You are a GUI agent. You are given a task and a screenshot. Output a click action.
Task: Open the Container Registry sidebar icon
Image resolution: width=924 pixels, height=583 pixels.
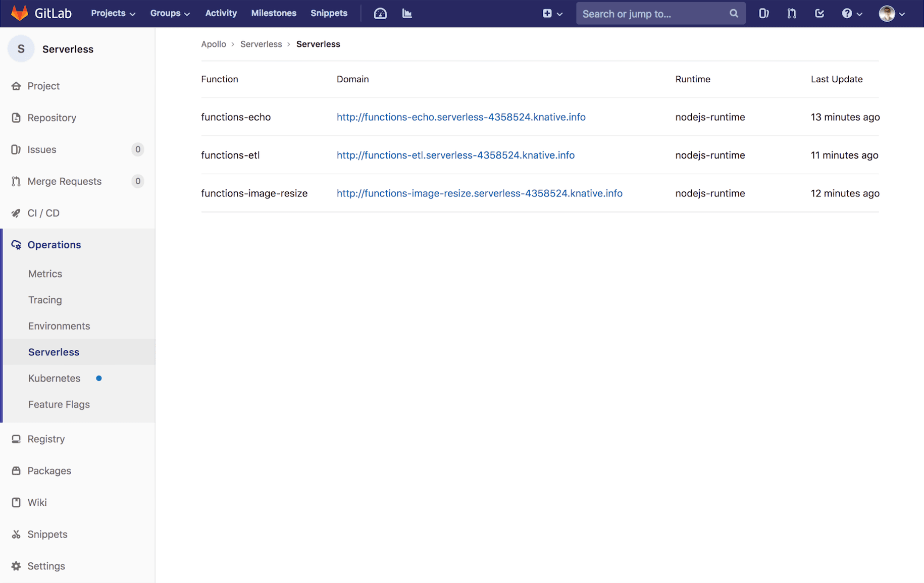pos(17,439)
